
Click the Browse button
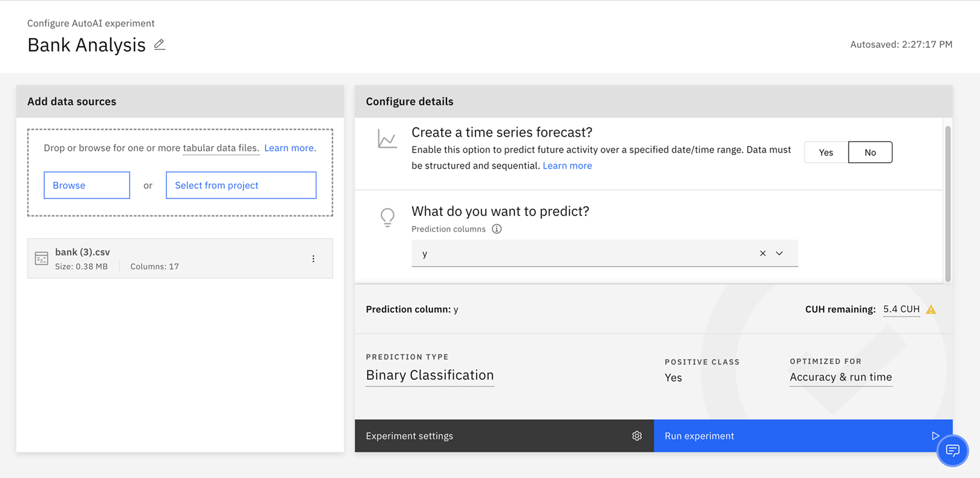(87, 185)
